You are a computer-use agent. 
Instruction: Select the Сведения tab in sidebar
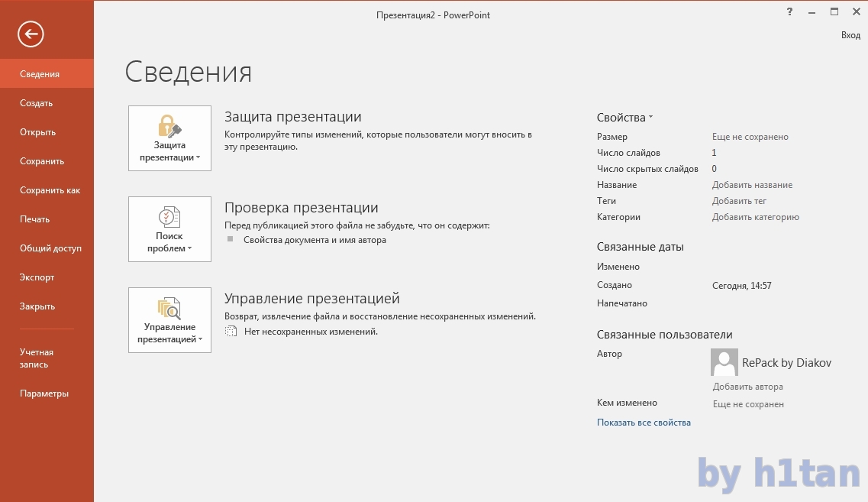pyautogui.click(x=47, y=73)
